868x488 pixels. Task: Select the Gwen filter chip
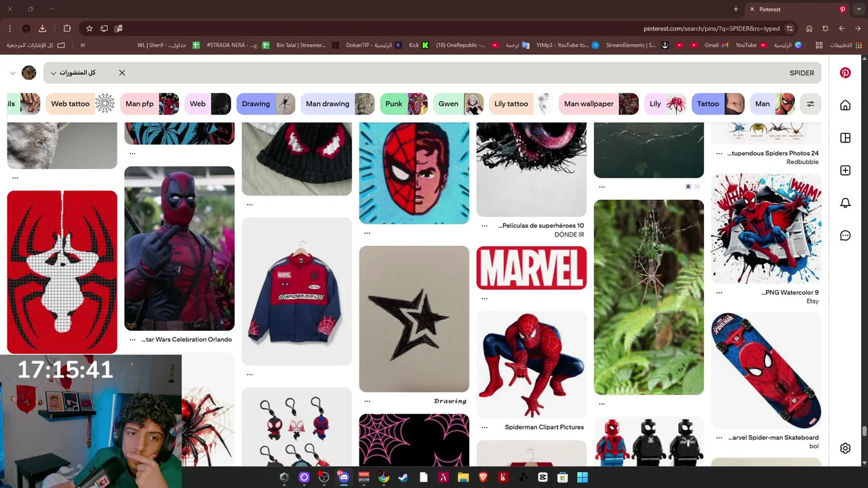458,104
